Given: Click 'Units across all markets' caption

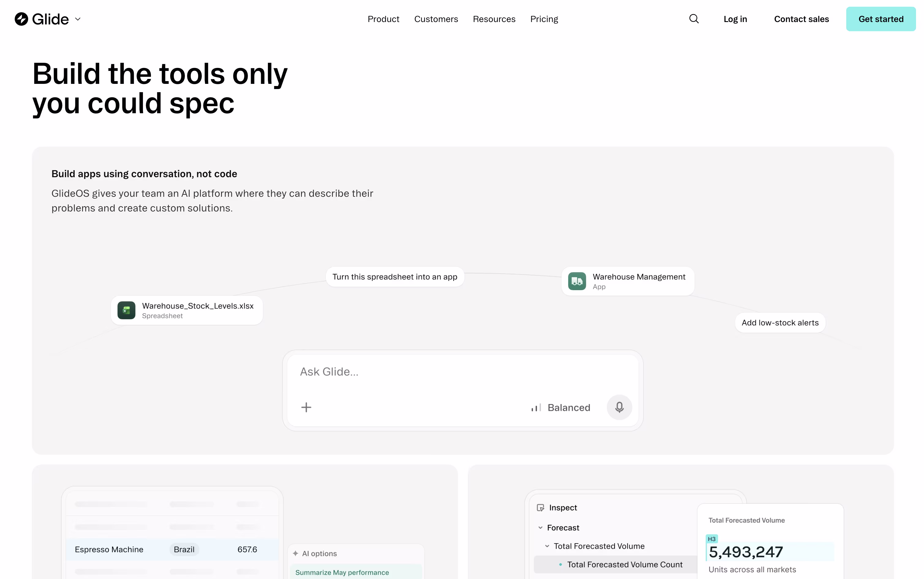Looking at the screenshot, I should [x=752, y=570].
